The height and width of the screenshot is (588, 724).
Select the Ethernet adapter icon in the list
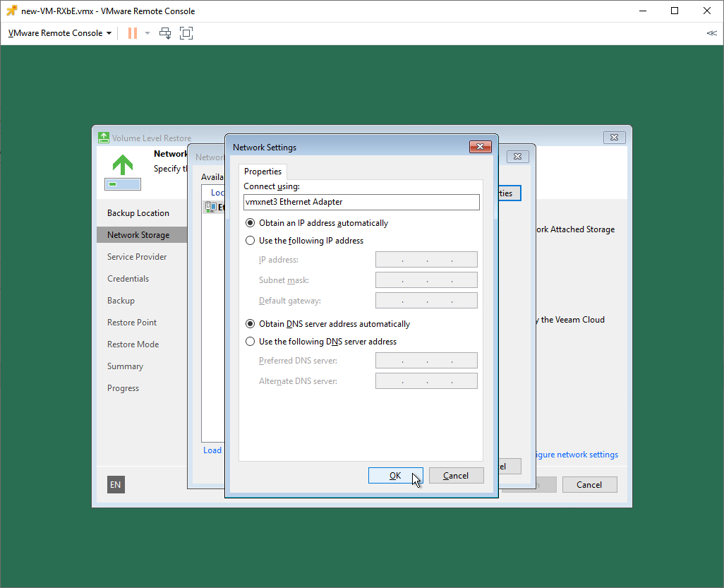click(210, 207)
